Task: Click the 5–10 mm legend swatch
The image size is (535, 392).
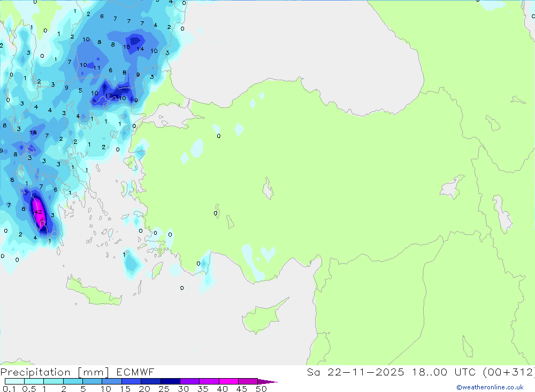Action: click(92, 381)
